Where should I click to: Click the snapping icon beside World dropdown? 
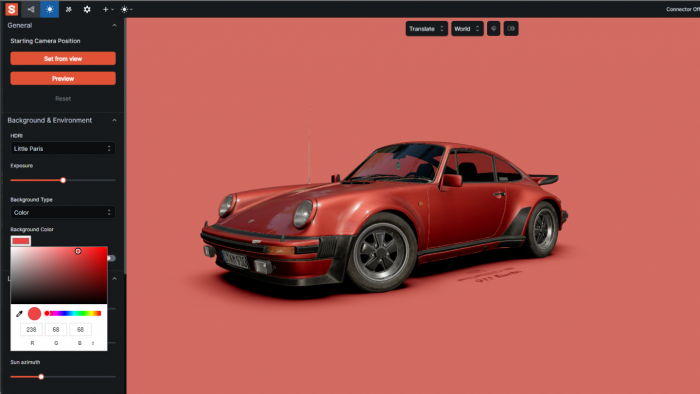pos(493,29)
